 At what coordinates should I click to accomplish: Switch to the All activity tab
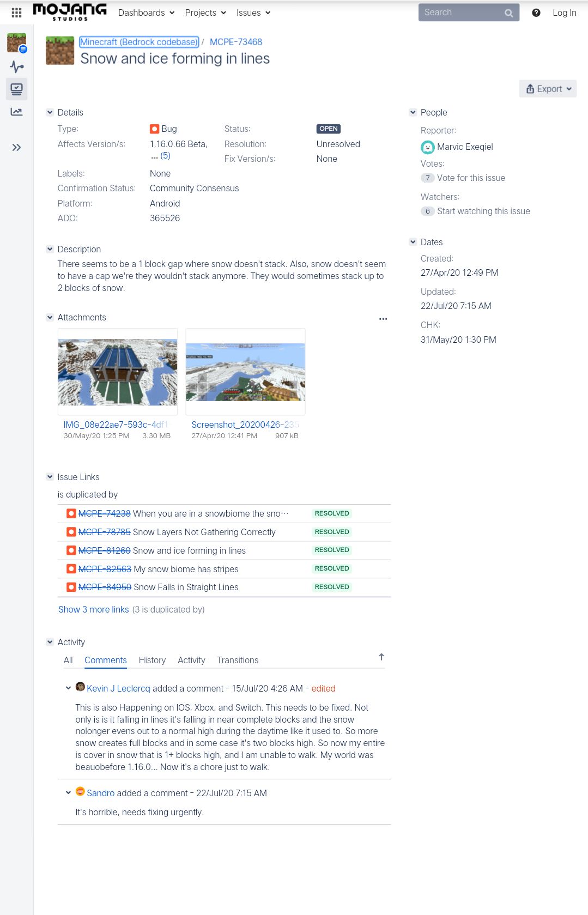coord(68,660)
